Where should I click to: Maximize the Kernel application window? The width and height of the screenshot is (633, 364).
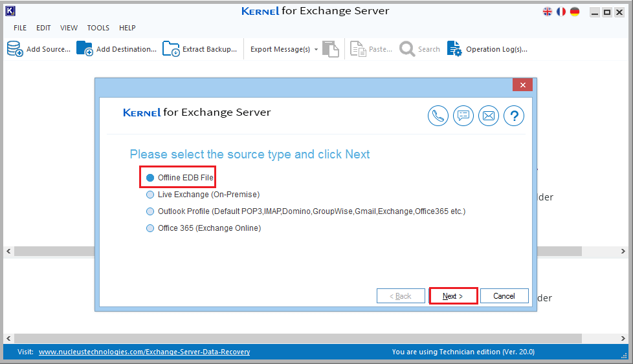(x=606, y=12)
